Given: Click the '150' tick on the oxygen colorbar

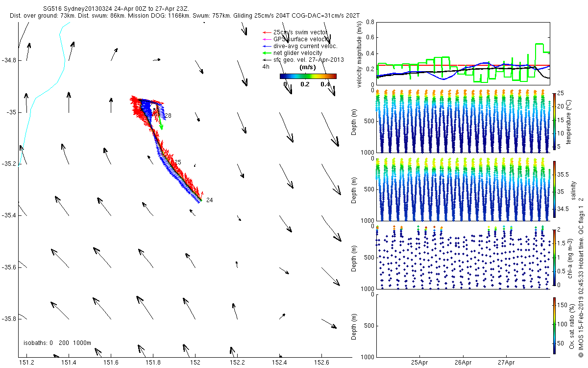Looking at the screenshot, I should pos(562,305).
